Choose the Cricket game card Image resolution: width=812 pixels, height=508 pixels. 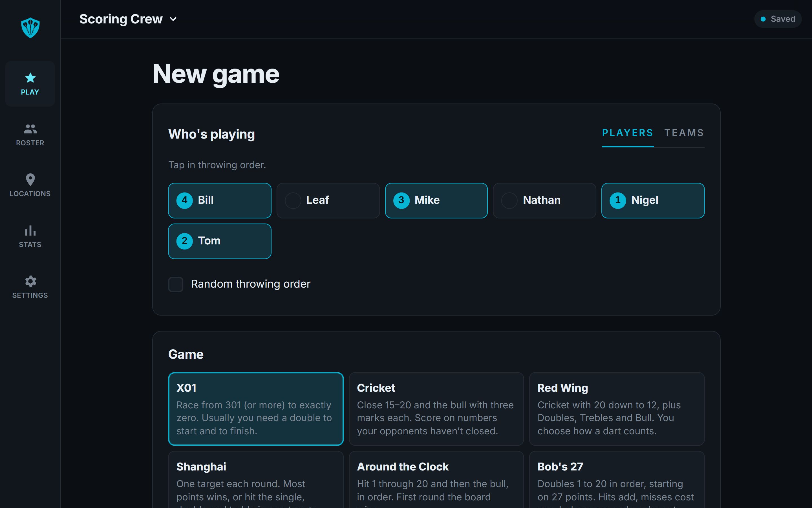(x=436, y=409)
